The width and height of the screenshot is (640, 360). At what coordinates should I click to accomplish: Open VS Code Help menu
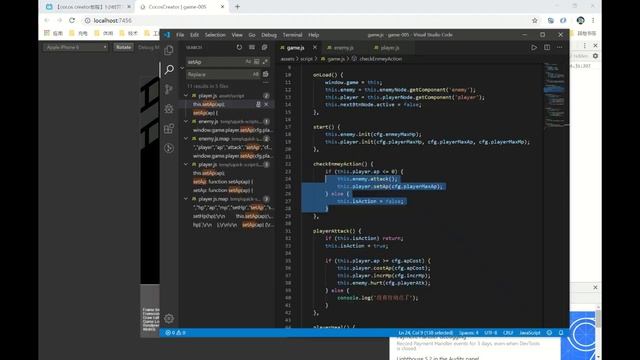(x=313, y=35)
